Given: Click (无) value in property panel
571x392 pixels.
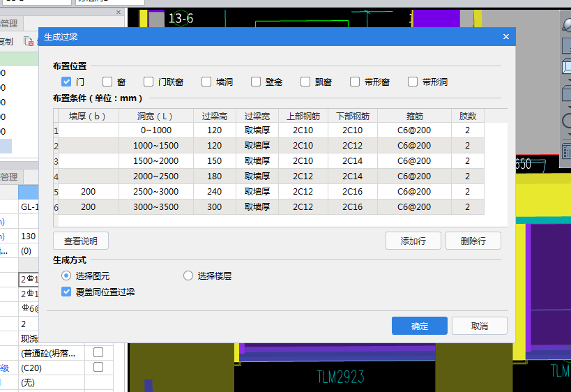Looking at the screenshot, I should tap(28, 383).
